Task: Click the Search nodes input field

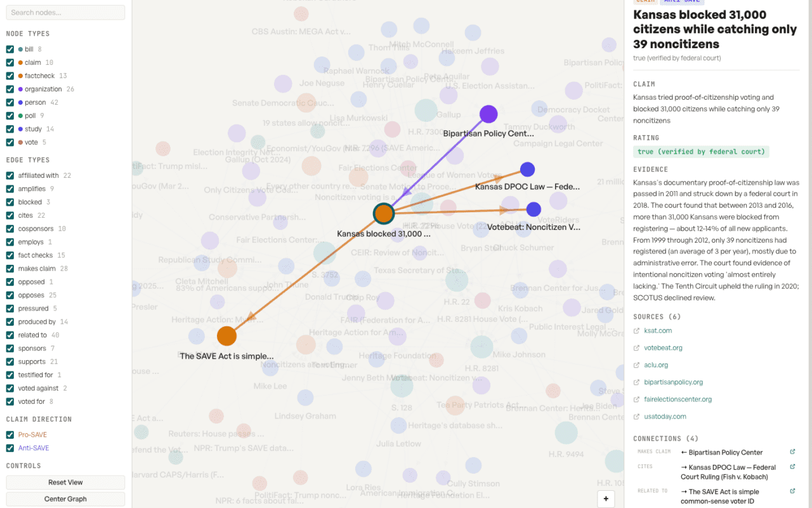Action: (65, 13)
